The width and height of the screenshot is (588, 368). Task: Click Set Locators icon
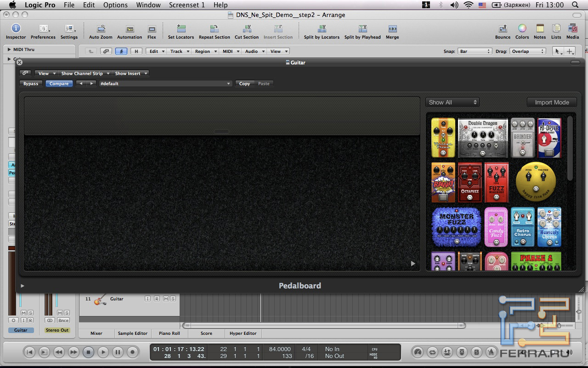181,29
